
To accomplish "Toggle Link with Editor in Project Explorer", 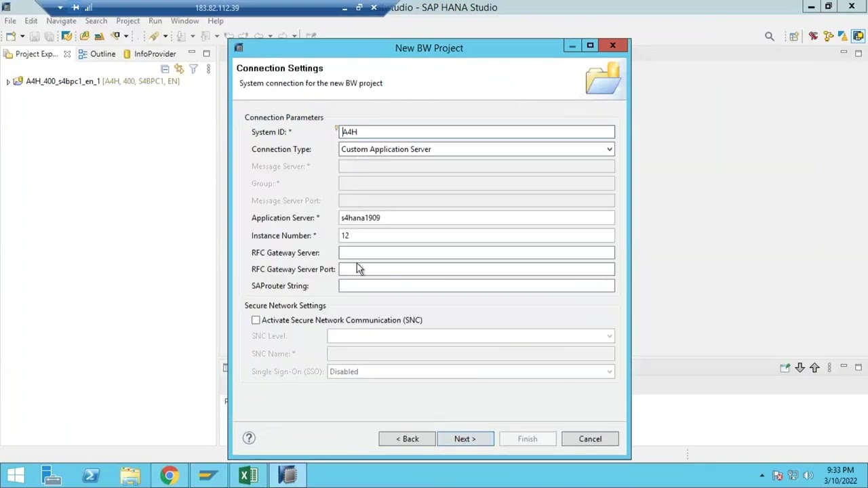I will pos(179,68).
